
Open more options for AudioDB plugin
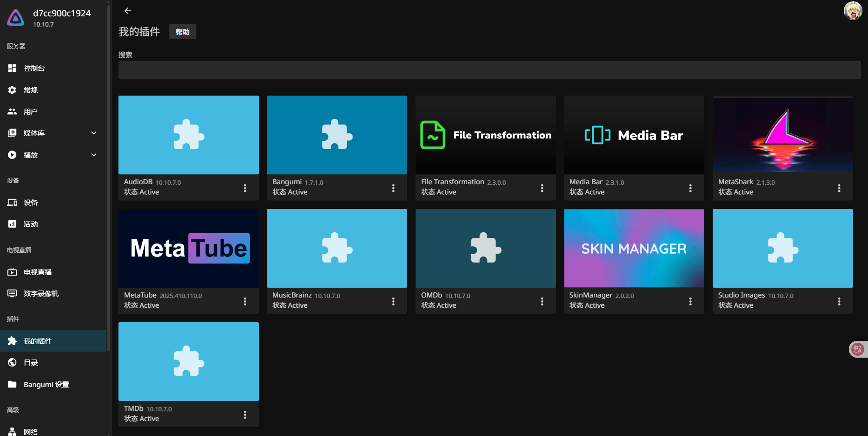[x=245, y=188]
